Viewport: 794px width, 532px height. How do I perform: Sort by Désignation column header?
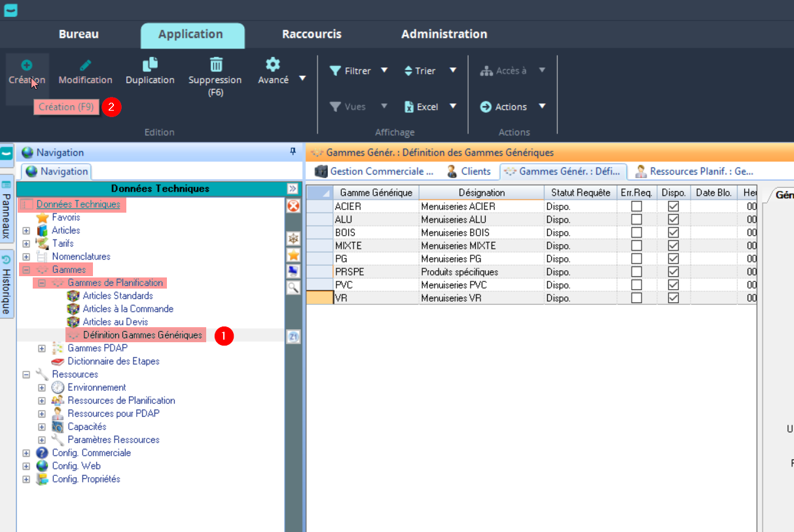coord(481,192)
